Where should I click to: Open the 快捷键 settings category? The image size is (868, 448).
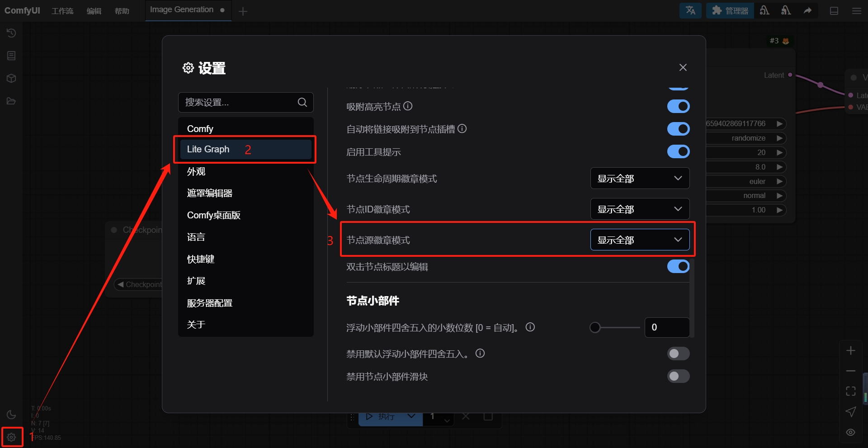246,259
